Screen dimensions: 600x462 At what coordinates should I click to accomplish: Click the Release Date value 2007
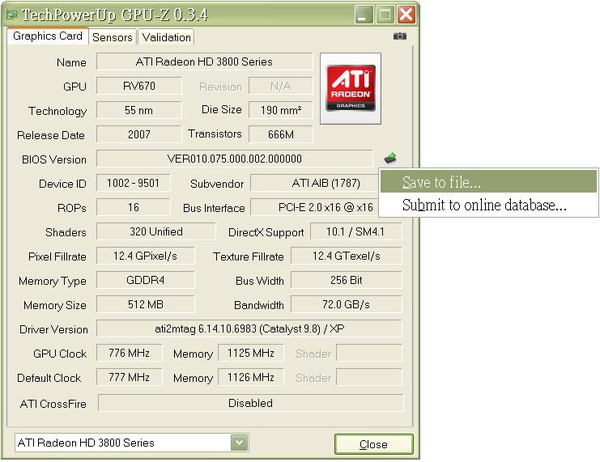[x=139, y=134]
